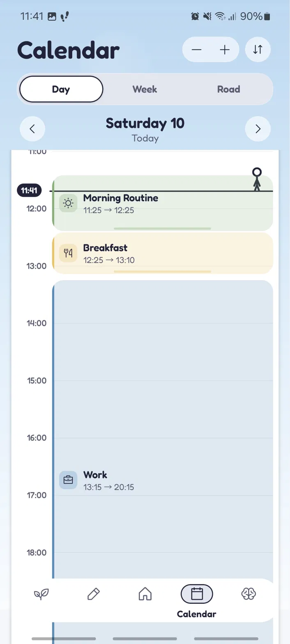The height and width of the screenshot is (644, 290).
Task: Go to next day with right chevron
Action: pos(258,129)
